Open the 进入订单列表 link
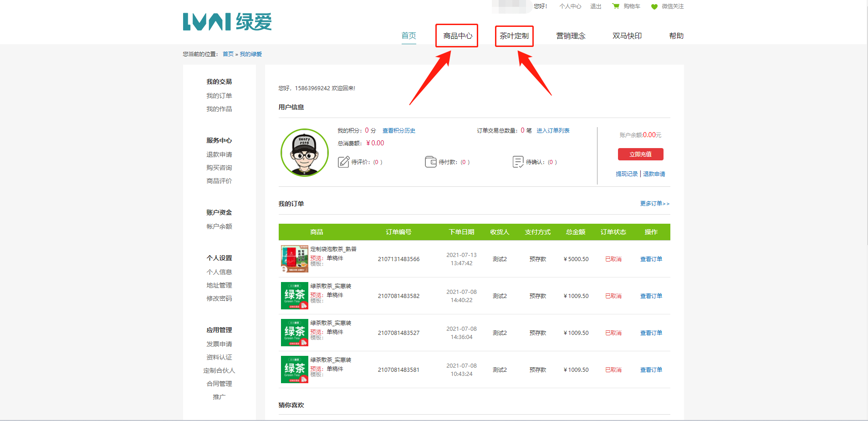This screenshot has height=421, width=868. pos(553,131)
